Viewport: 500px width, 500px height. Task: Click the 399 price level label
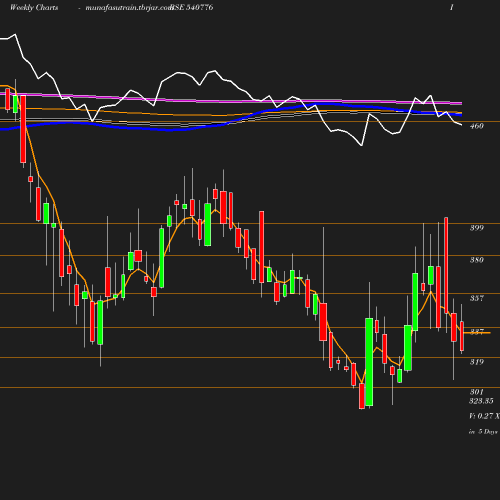point(476,228)
